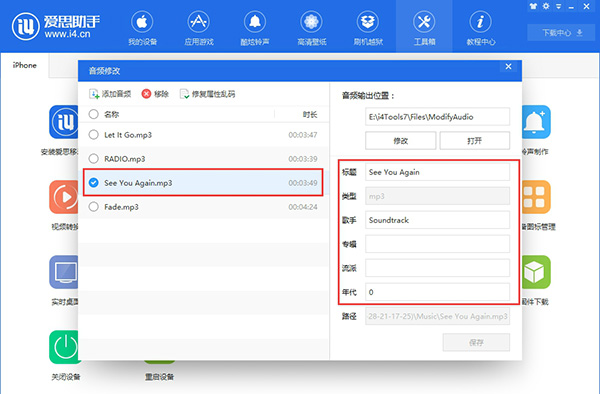600x394 pixels.
Task: Open 关闭设备 shutdown device icon
Action: pyautogui.click(x=64, y=347)
